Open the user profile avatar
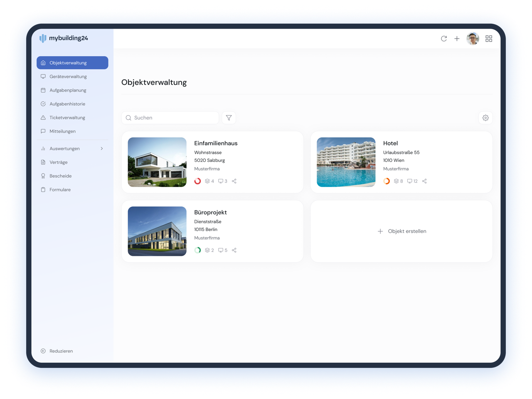 pos(473,39)
